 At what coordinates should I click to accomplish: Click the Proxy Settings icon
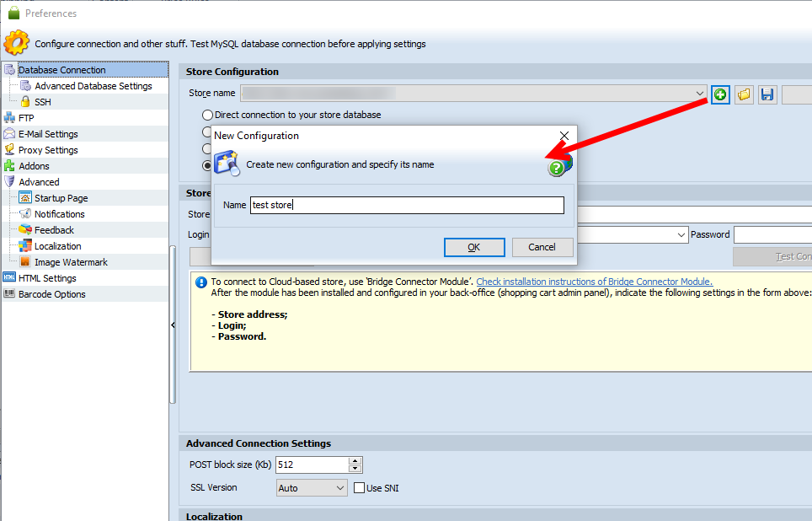pos(9,150)
